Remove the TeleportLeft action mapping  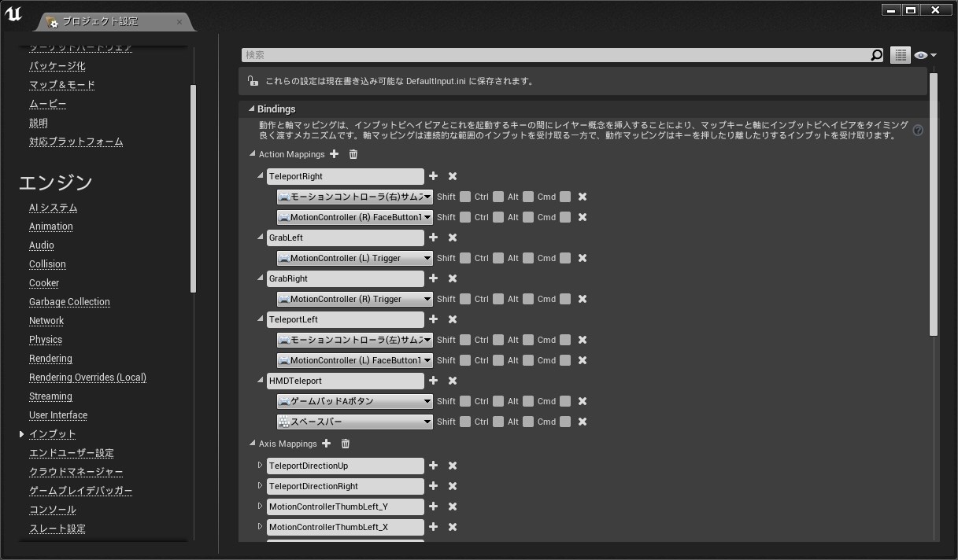click(453, 319)
